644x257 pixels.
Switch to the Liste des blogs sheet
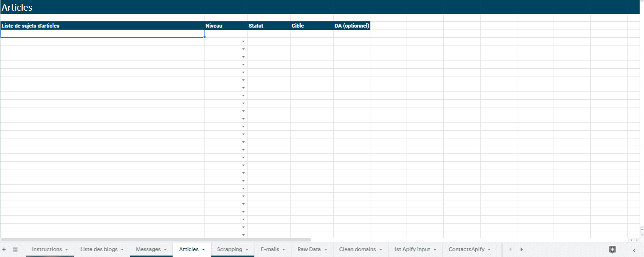tap(99, 249)
